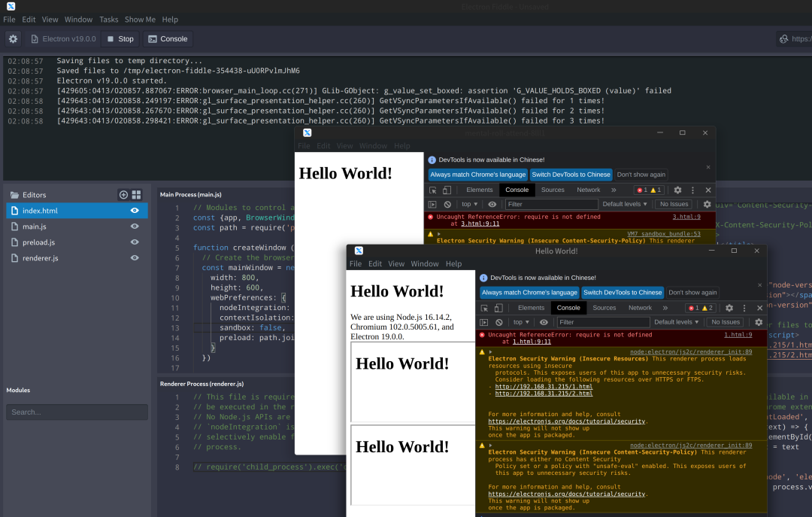Open Default levels dropdown in the rear window
Viewport: 812px width, 517px height.
click(625, 204)
